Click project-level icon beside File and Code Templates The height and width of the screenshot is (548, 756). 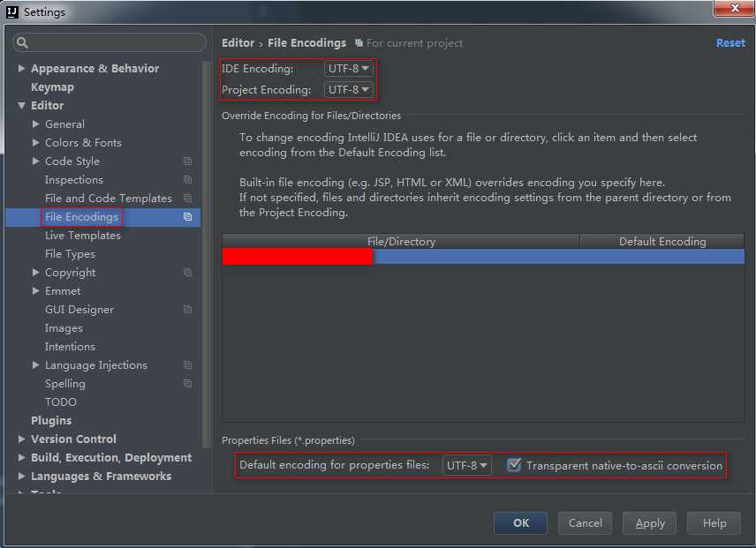(188, 199)
